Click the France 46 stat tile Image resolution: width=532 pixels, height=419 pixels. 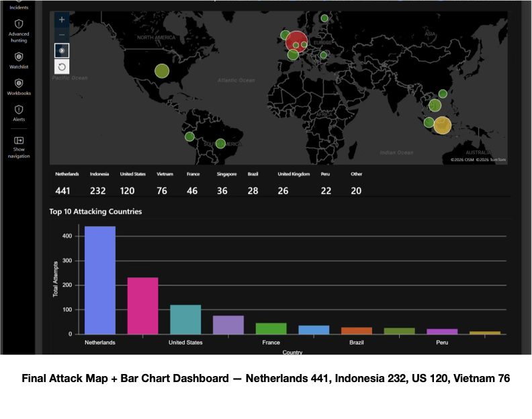point(193,184)
